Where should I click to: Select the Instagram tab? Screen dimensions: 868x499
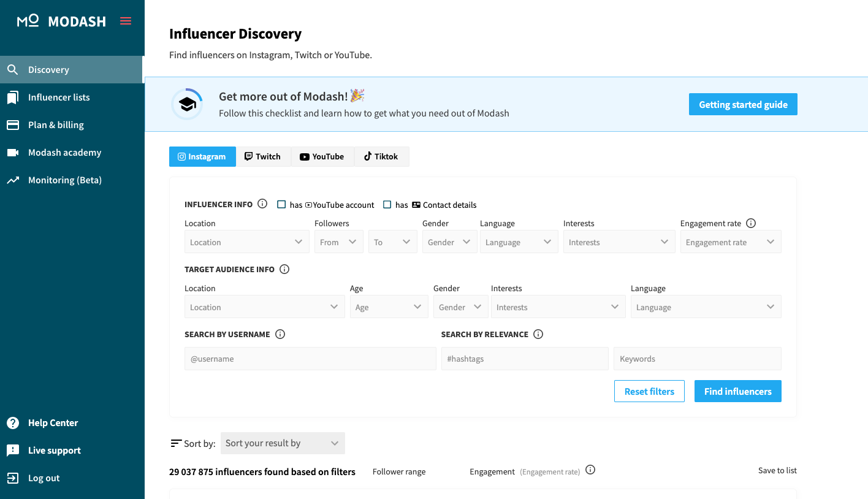[202, 156]
